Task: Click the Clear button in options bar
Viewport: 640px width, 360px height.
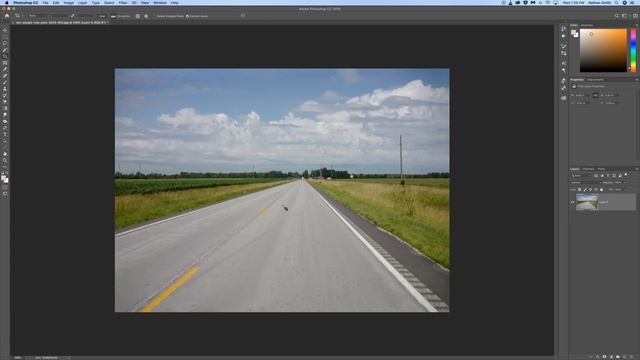Action: click(102, 16)
